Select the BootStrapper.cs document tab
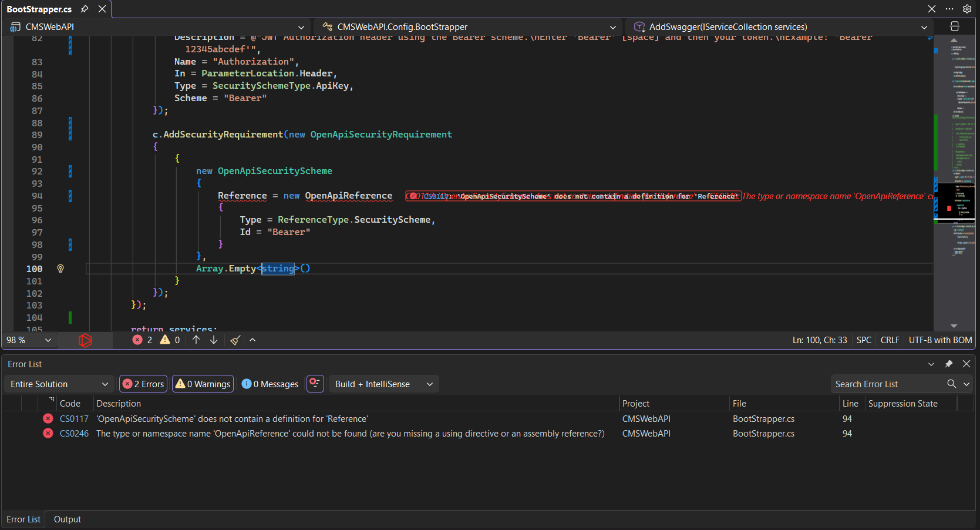 pos(39,9)
